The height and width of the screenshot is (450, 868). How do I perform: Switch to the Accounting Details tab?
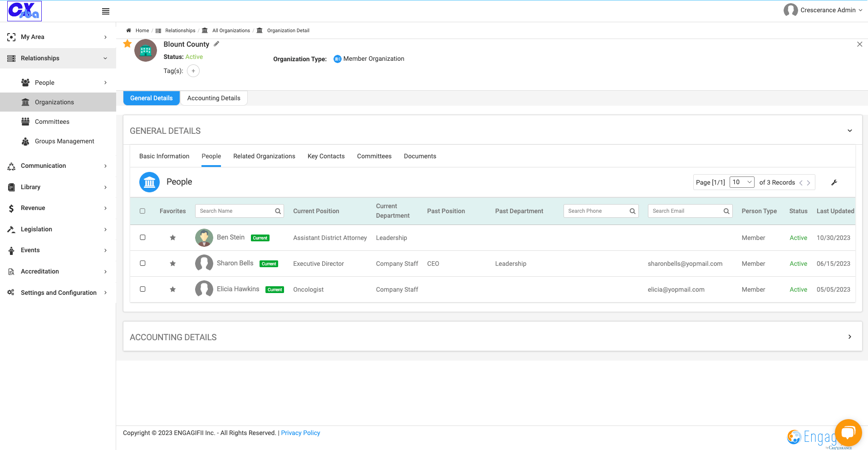click(214, 98)
